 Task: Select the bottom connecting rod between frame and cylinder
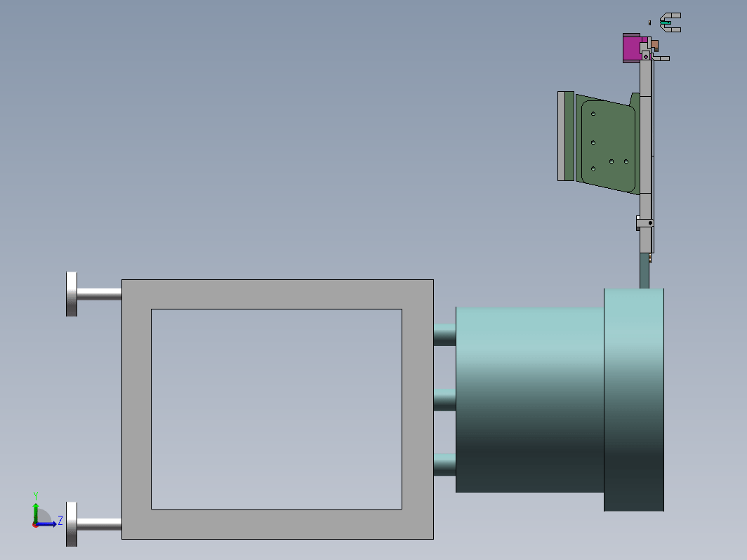click(x=444, y=465)
